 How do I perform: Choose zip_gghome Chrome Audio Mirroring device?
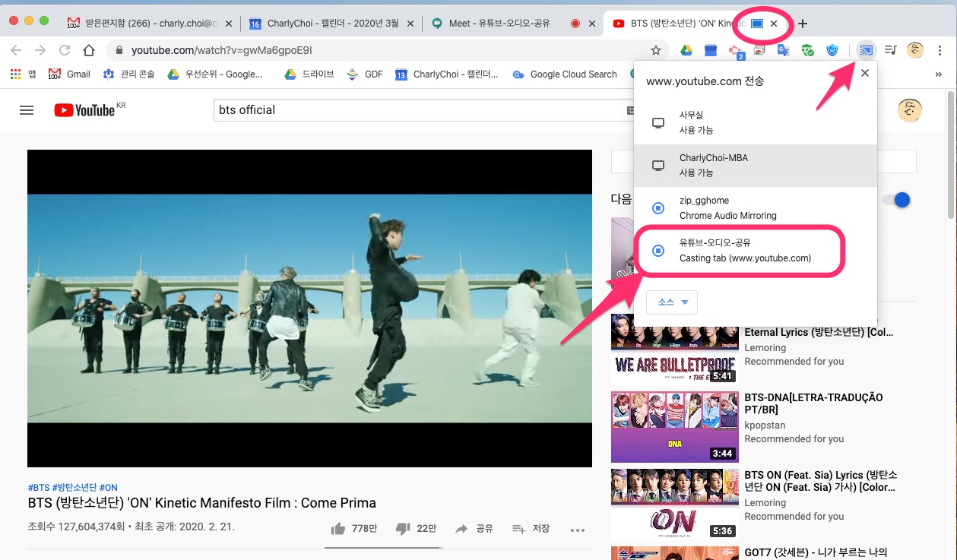pos(755,207)
